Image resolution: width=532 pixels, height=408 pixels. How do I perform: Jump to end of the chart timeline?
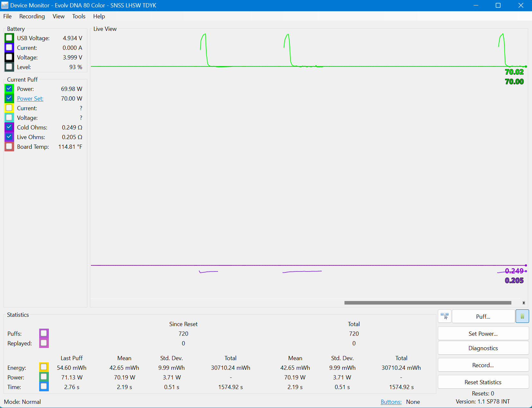[524, 303]
